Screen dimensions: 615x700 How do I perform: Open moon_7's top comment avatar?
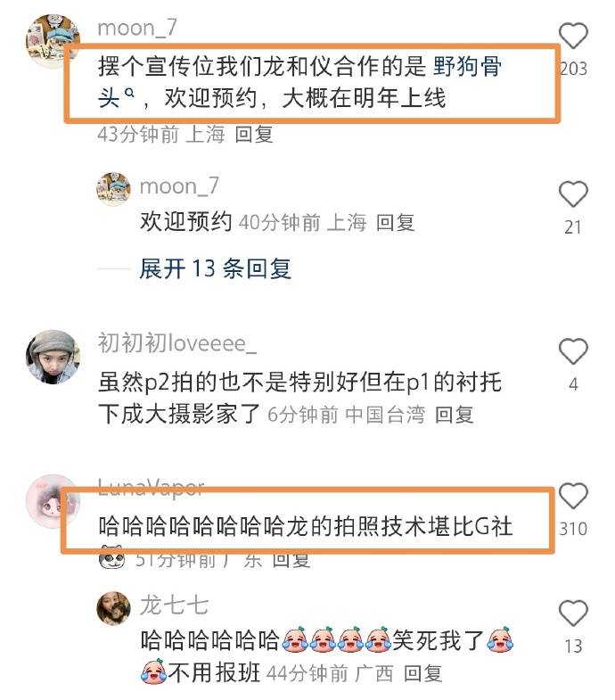pyautogui.click(x=53, y=41)
